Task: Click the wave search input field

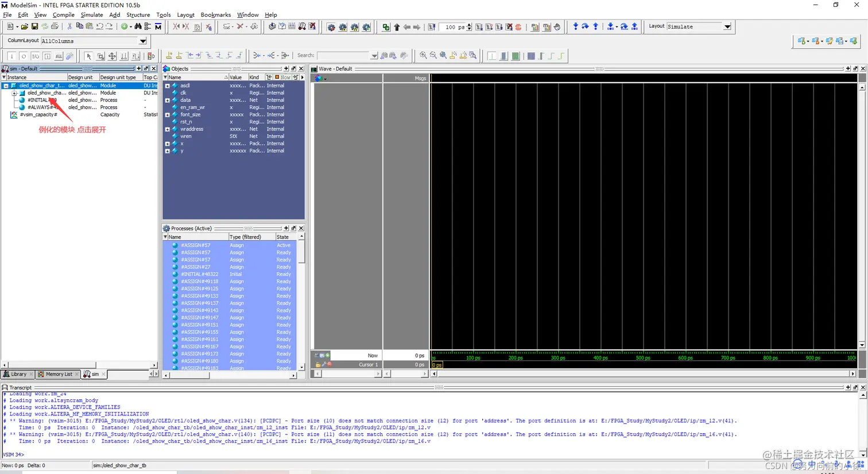Action: tap(343, 56)
